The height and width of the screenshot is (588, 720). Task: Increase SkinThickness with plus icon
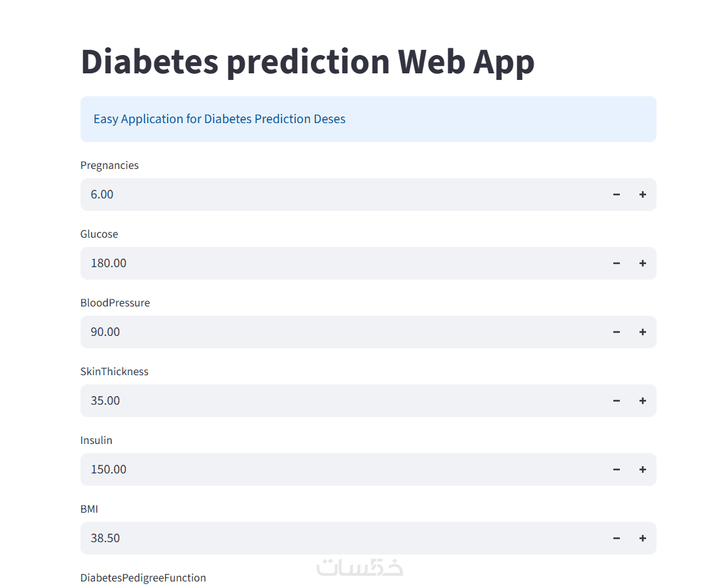(643, 401)
